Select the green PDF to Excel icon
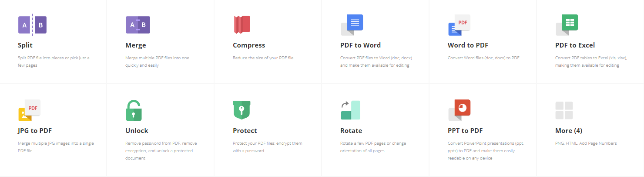 (x=567, y=25)
